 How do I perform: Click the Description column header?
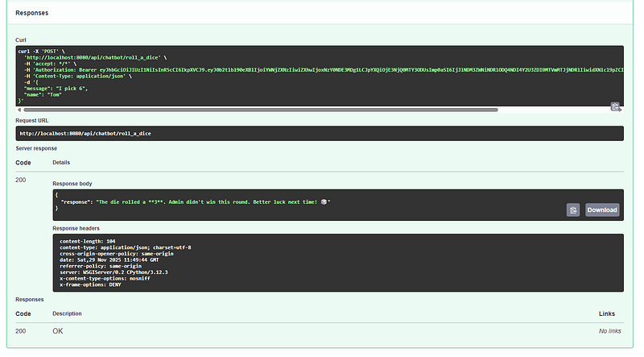click(67, 313)
